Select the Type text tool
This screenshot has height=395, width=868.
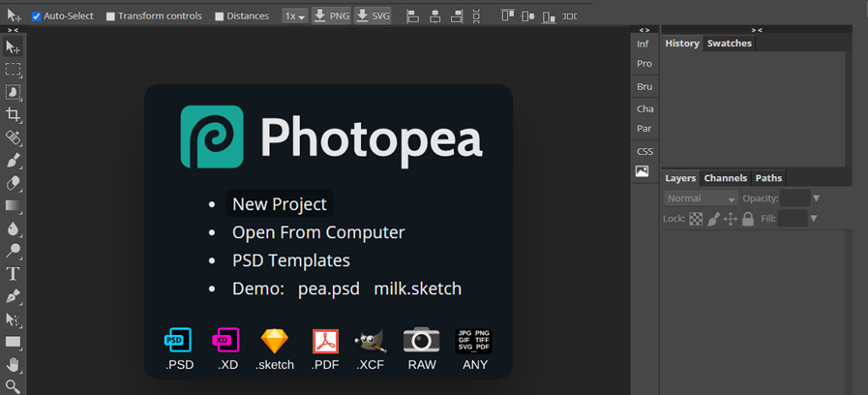(x=13, y=274)
